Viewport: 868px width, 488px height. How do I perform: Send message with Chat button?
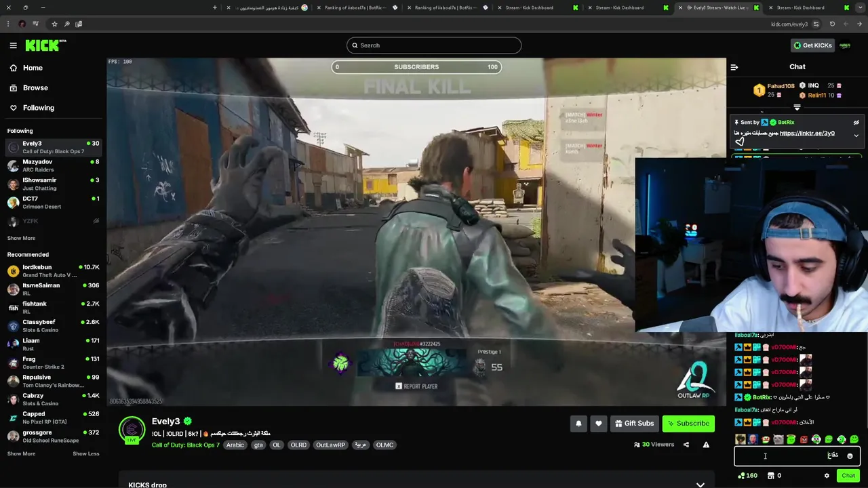848,476
